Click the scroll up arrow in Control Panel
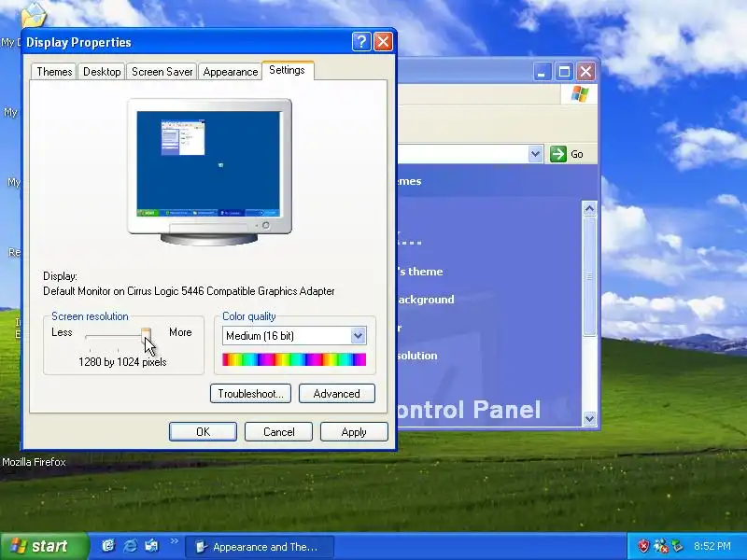Viewport: 747px width, 560px height. pos(589,208)
